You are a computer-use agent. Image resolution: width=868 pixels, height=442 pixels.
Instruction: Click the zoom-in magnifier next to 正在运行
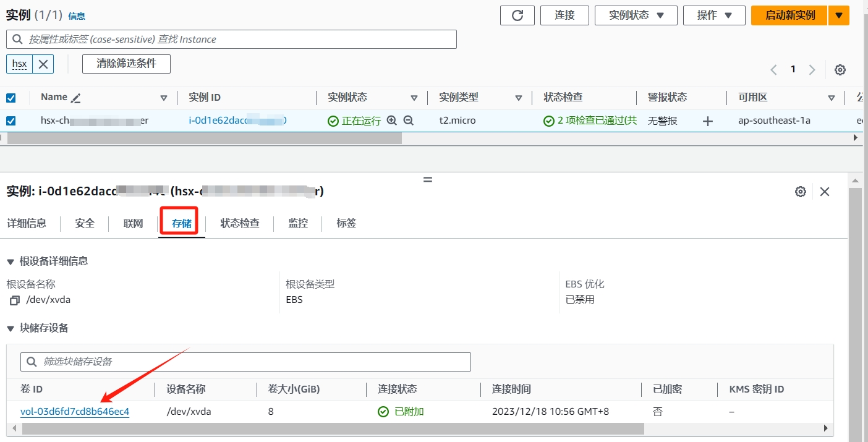392,121
